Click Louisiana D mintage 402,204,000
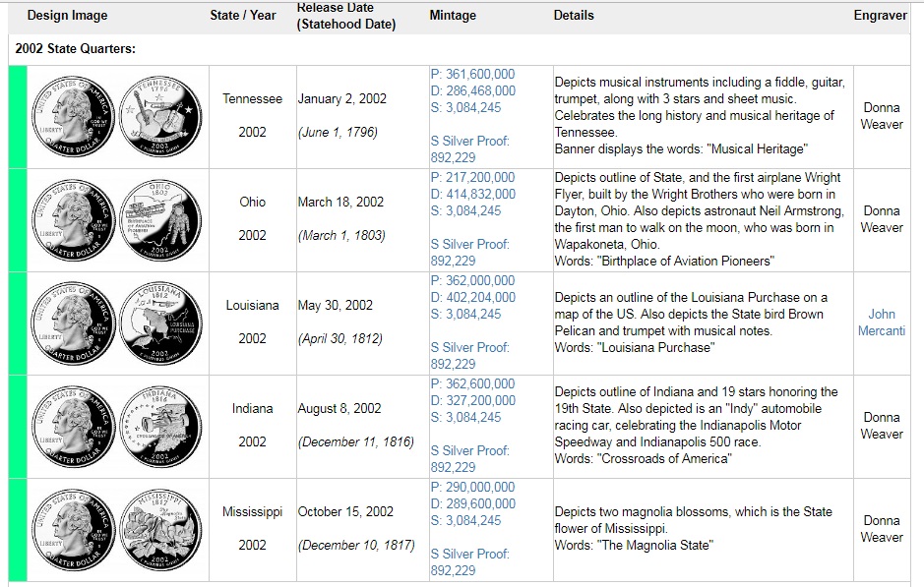 coord(472,297)
